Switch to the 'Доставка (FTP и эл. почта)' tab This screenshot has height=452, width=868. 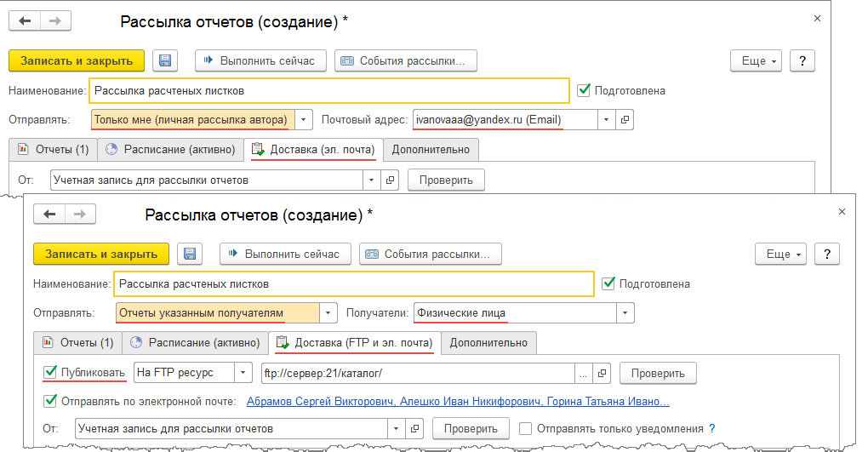tap(355, 342)
